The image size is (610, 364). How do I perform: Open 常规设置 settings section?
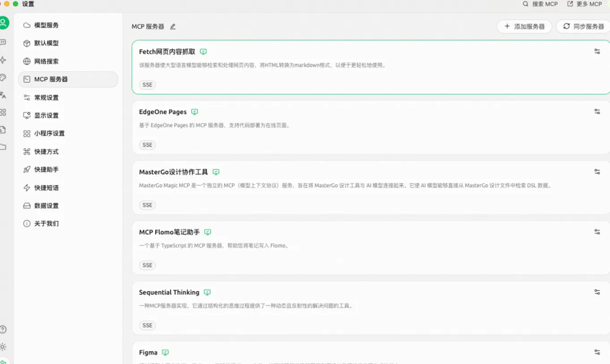pos(68,98)
